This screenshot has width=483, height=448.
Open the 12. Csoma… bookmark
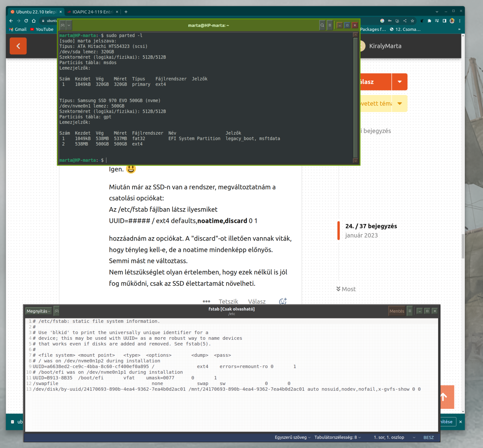[x=405, y=29]
